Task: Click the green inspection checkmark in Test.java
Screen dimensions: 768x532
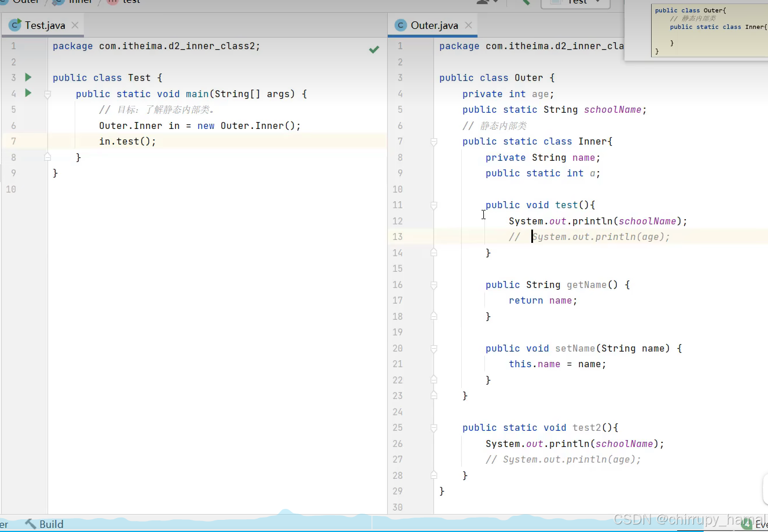Action: tap(374, 49)
